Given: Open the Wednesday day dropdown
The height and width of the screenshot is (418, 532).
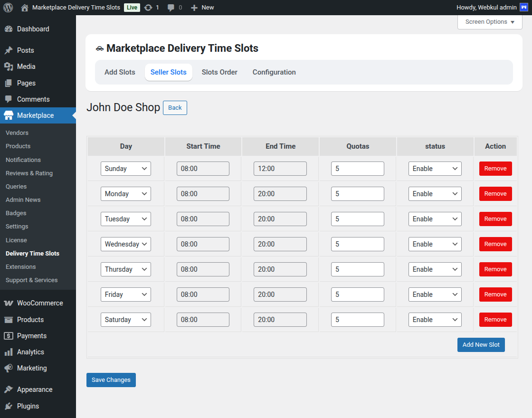Looking at the screenshot, I should [x=125, y=244].
